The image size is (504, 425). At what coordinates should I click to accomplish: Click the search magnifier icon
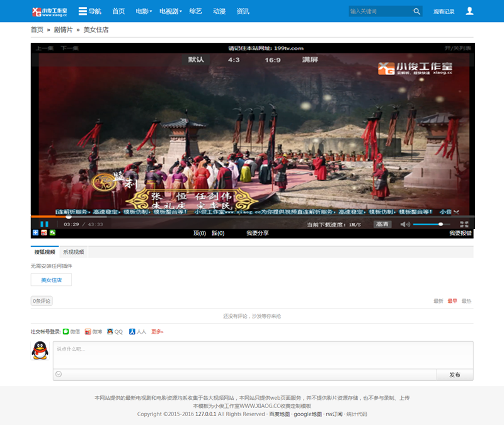pos(416,11)
